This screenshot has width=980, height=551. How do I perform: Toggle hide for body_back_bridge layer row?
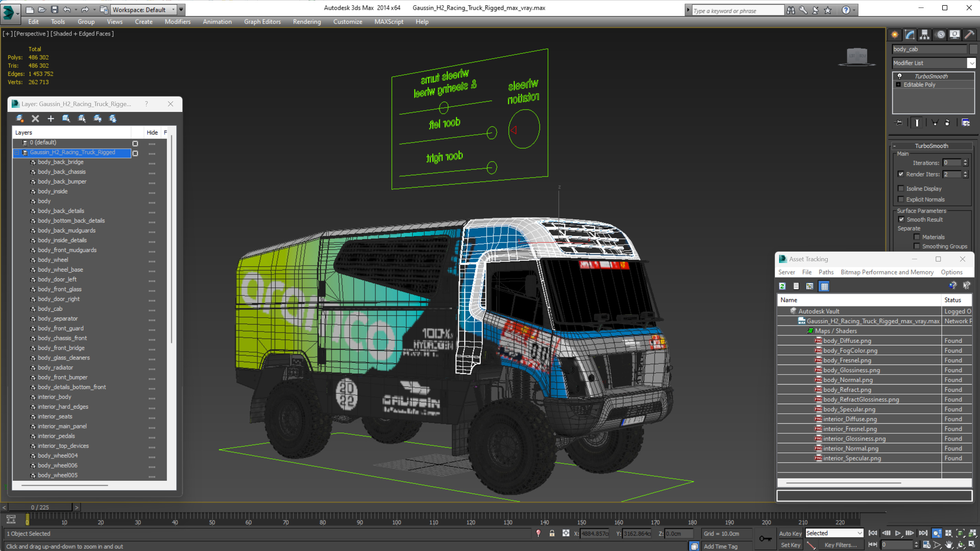pos(152,163)
